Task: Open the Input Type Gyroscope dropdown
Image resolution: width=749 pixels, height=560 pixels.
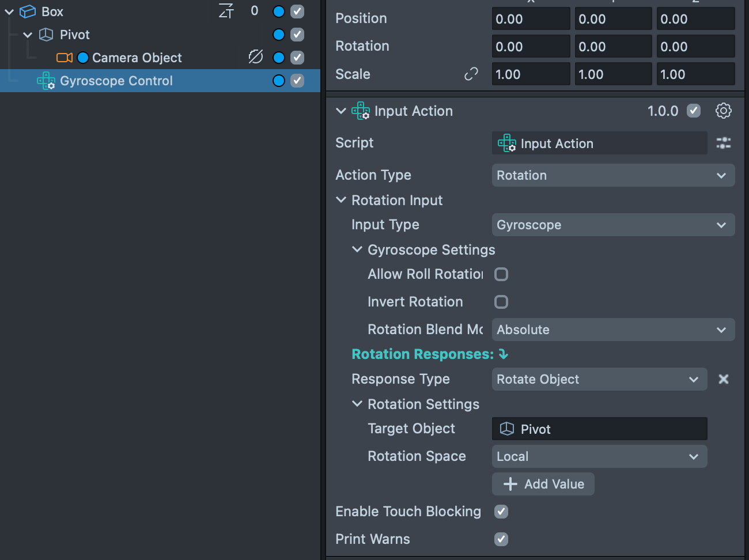Action: tap(612, 225)
